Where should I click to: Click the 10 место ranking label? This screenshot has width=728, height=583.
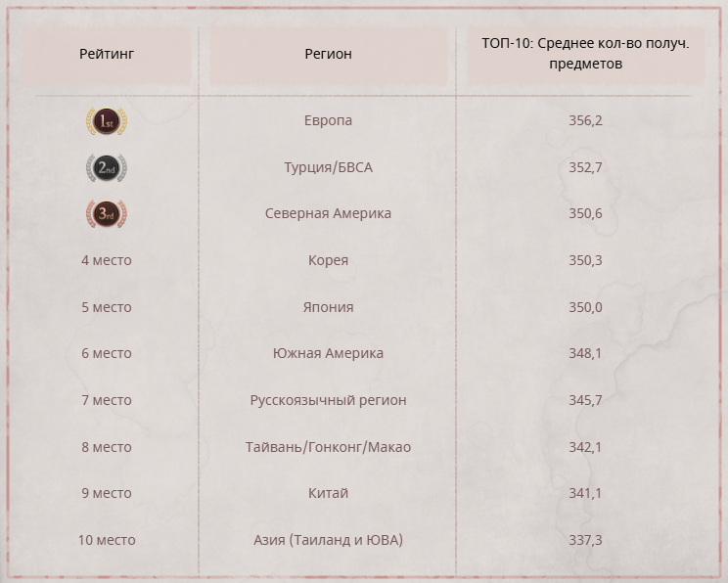pyautogui.click(x=107, y=540)
